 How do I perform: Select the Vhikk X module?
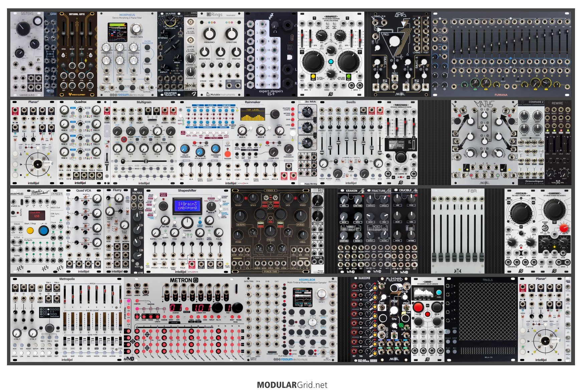tap(270, 231)
